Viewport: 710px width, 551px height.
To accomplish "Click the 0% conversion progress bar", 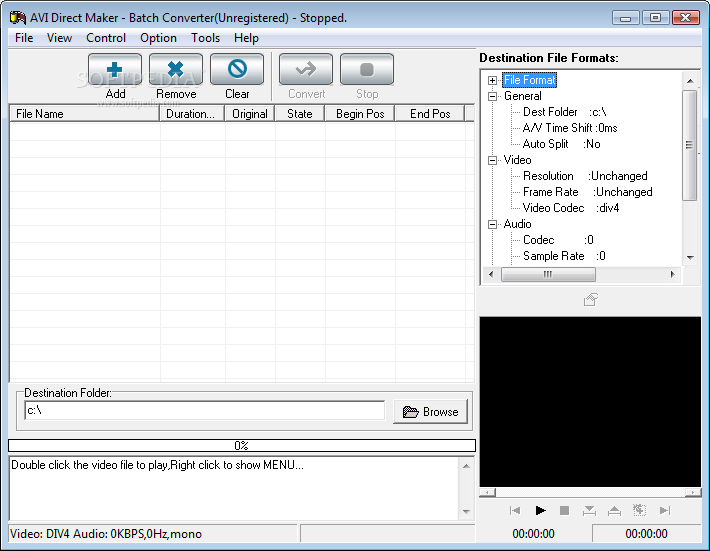I will (x=242, y=446).
